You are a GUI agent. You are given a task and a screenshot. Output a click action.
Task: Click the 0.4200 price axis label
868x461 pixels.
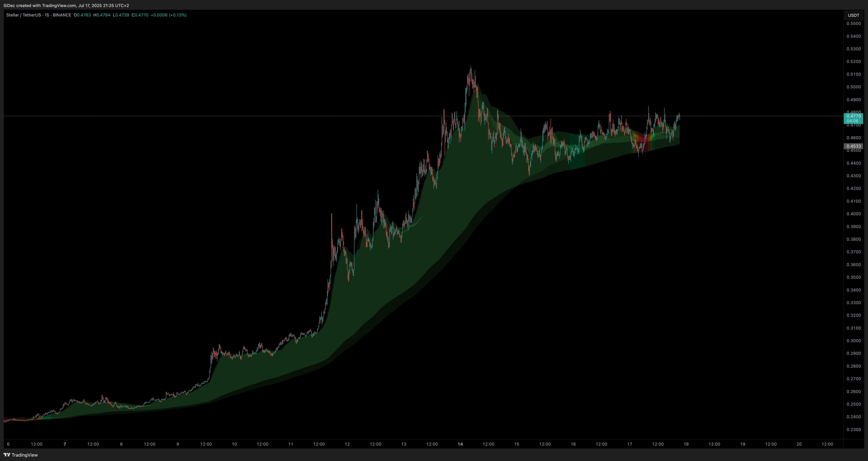coord(853,189)
